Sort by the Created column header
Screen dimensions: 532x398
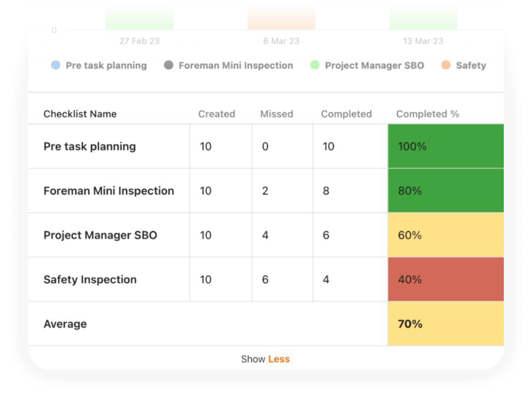217,114
